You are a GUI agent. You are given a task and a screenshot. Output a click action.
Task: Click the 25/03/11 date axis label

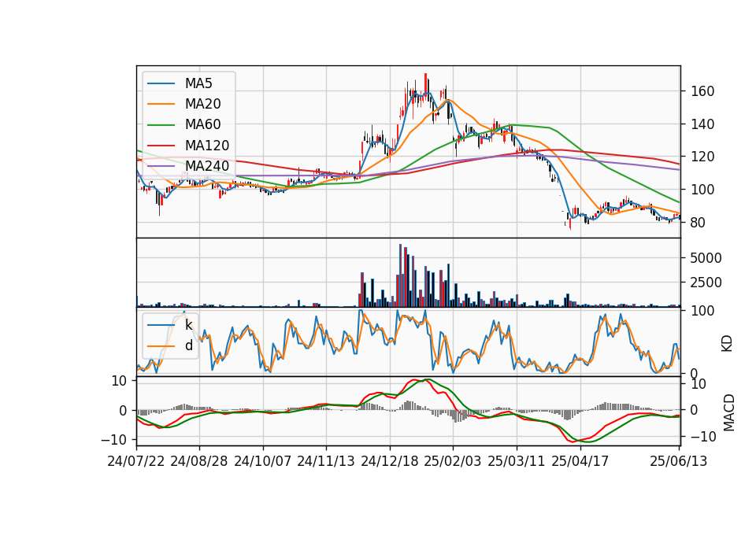coord(517,461)
